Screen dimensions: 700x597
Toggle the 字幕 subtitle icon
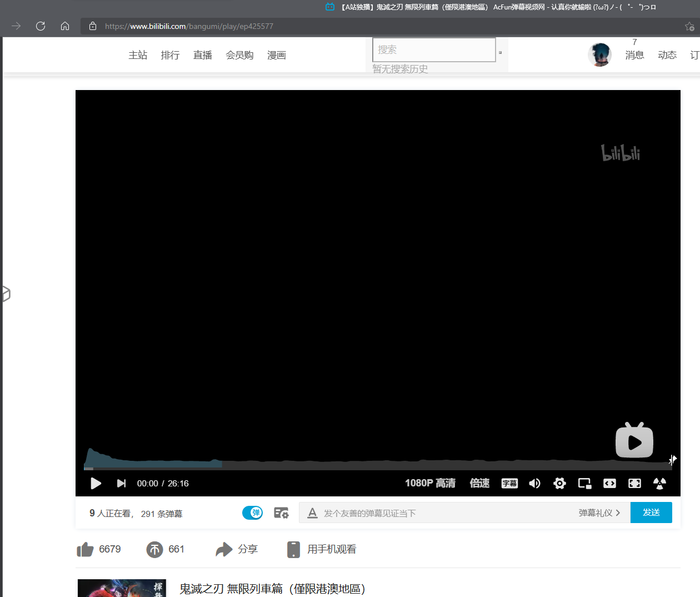pos(509,484)
